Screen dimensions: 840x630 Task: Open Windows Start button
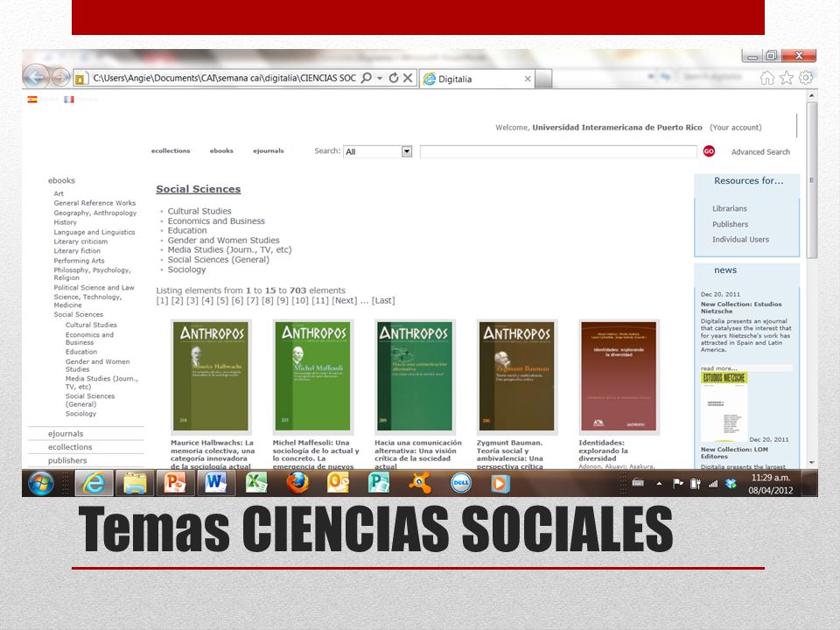coord(41,483)
